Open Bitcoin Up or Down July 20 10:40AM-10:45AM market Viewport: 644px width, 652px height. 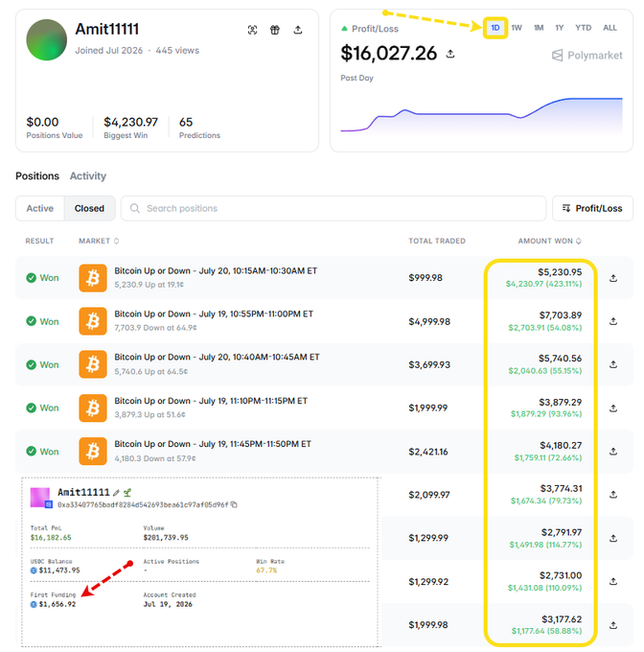[217, 358]
